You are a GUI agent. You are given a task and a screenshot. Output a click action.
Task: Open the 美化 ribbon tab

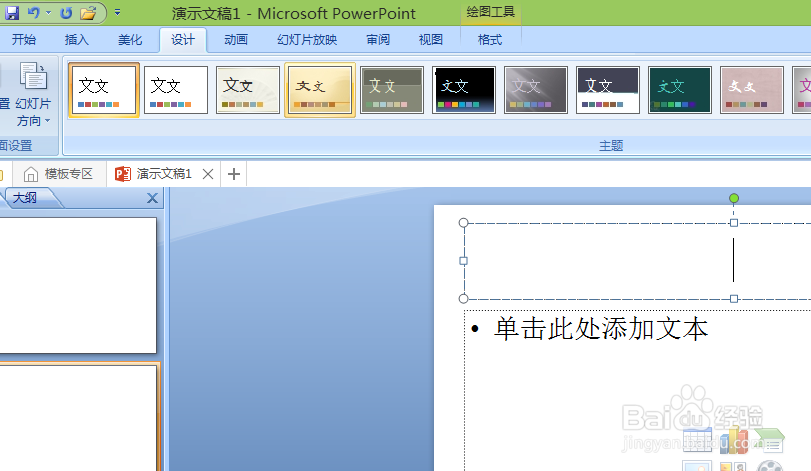pyautogui.click(x=130, y=40)
